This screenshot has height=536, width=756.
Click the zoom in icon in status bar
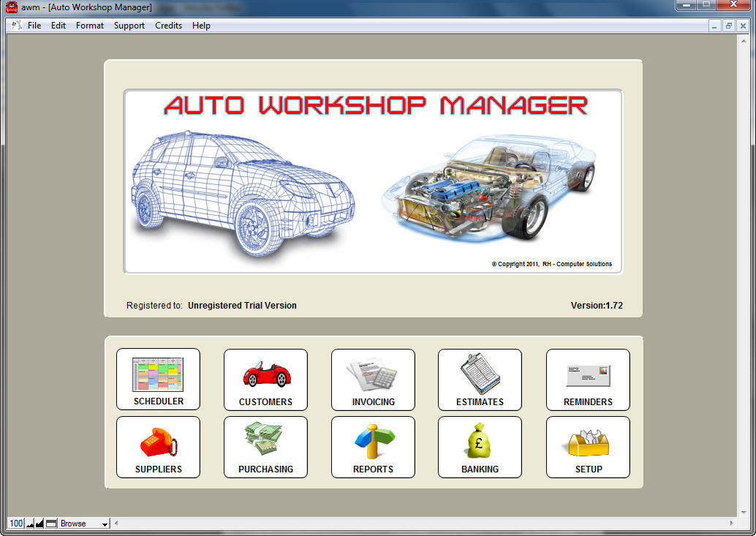coord(39,524)
